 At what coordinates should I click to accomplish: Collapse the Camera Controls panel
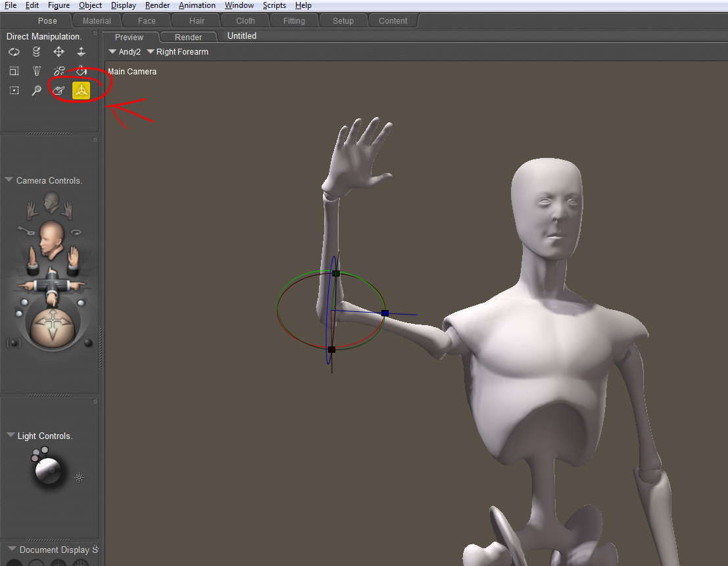click(x=10, y=180)
